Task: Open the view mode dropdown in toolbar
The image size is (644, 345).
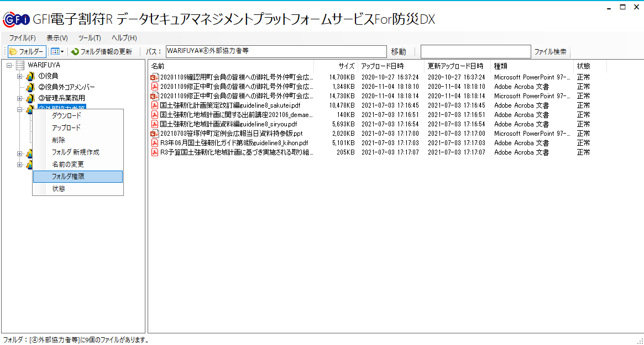Action: pyautogui.click(x=57, y=51)
